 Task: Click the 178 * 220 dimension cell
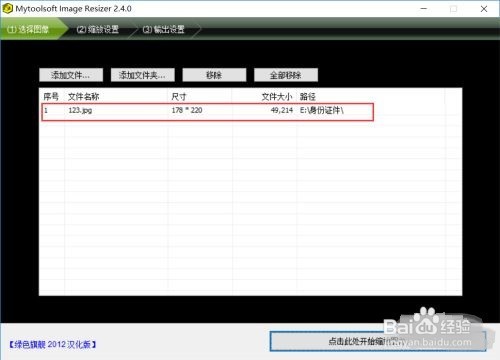(x=187, y=110)
